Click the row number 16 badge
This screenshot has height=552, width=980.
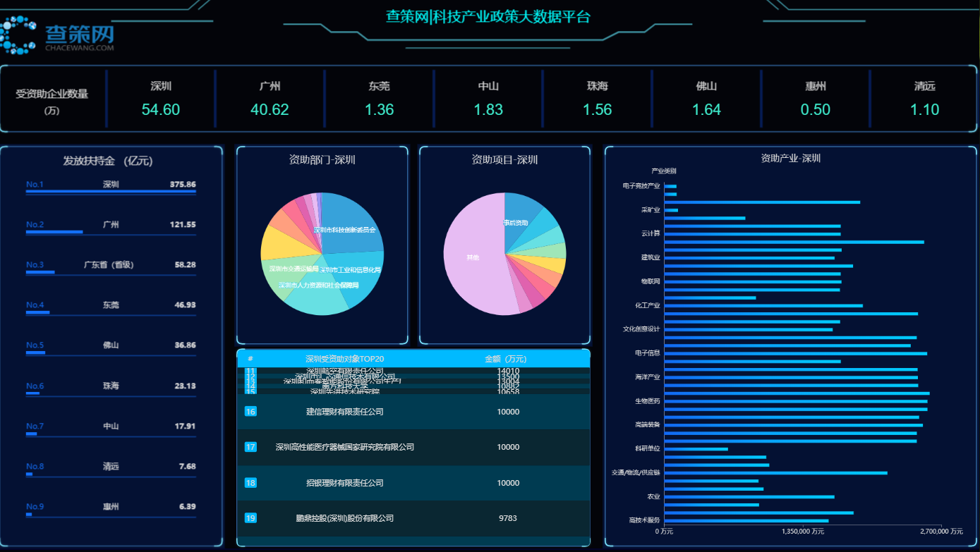[x=250, y=412]
